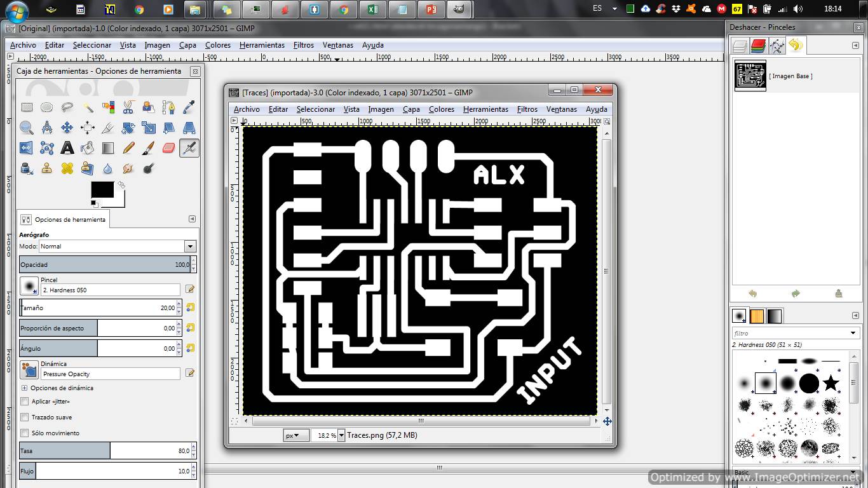The image size is (868, 488).
Task: Enable the Sólo movimiento checkbox
Action: click(25, 433)
